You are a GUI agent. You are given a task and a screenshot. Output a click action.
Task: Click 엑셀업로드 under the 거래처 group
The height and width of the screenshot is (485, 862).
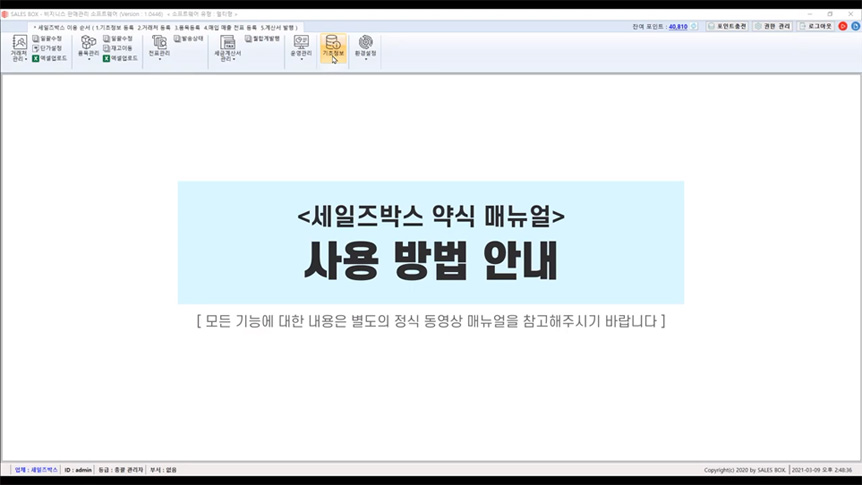click(50, 58)
